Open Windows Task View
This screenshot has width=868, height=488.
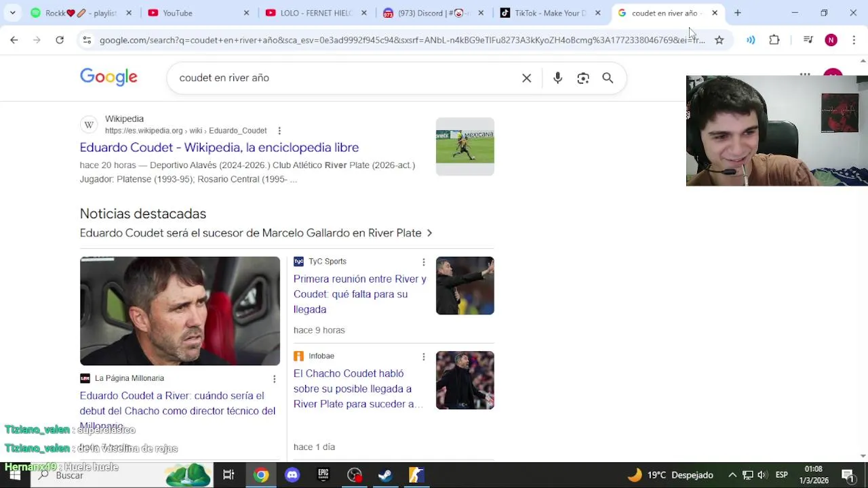click(x=229, y=475)
